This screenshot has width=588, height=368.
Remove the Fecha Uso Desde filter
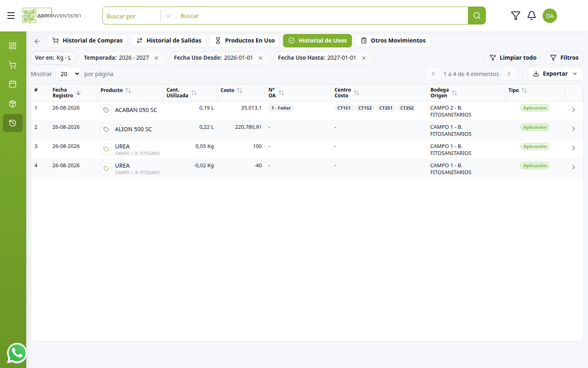[261, 58]
